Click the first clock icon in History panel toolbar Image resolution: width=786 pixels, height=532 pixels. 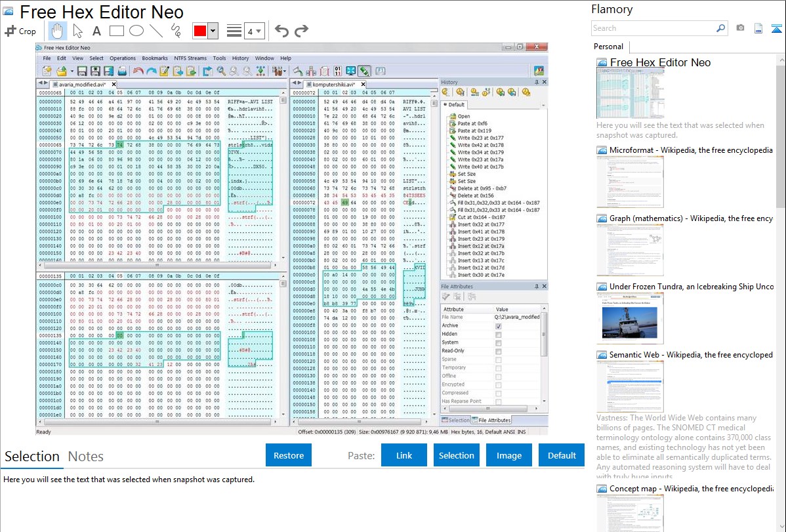[x=445, y=92]
